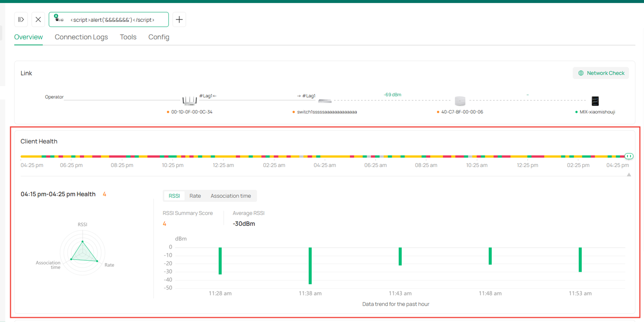The height and width of the screenshot is (322, 644).
Task: Click the script alert client name tag
Action: coord(113,20)
